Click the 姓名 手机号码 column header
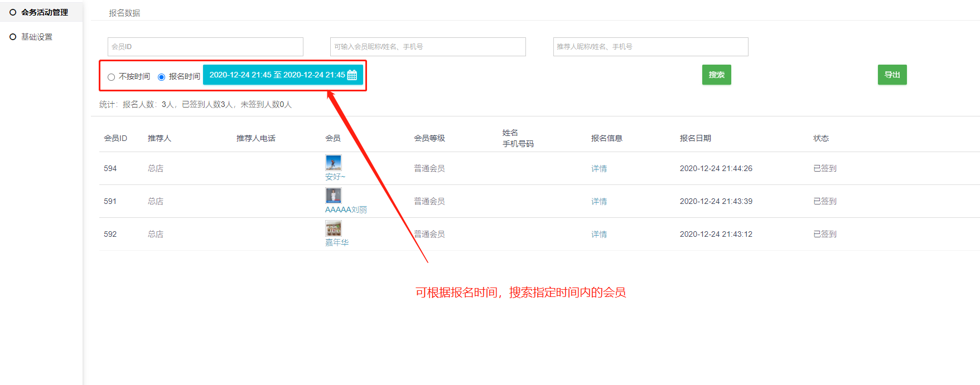This screenshot has width=980, height=385. [518, 138]
